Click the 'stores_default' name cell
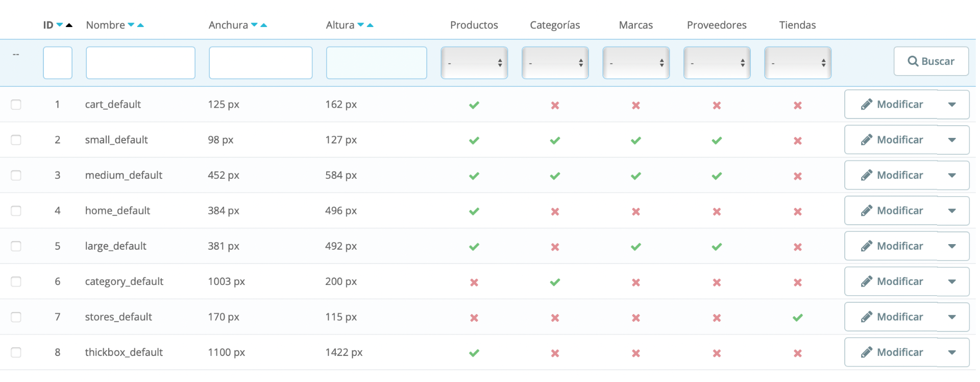 (x=118, y=317)
